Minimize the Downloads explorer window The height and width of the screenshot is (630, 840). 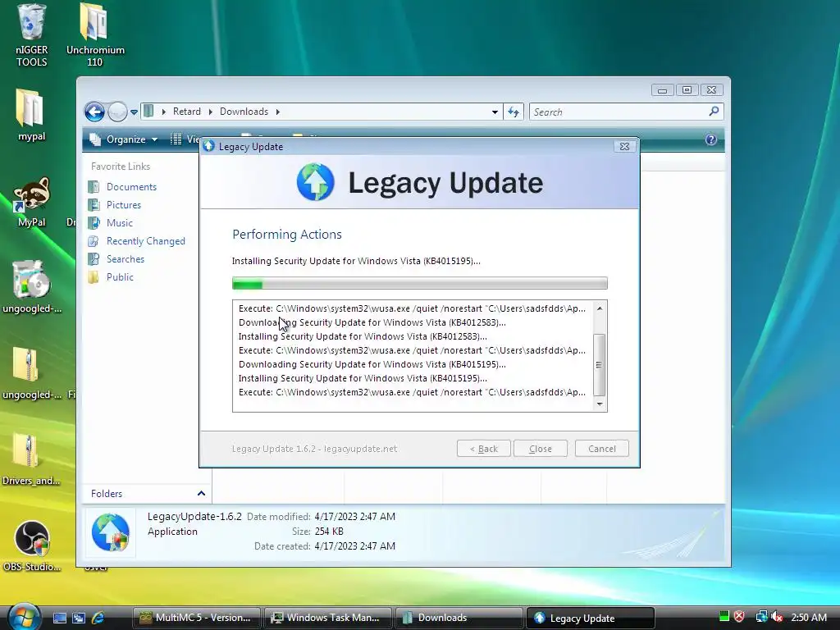tap(662, 90)
